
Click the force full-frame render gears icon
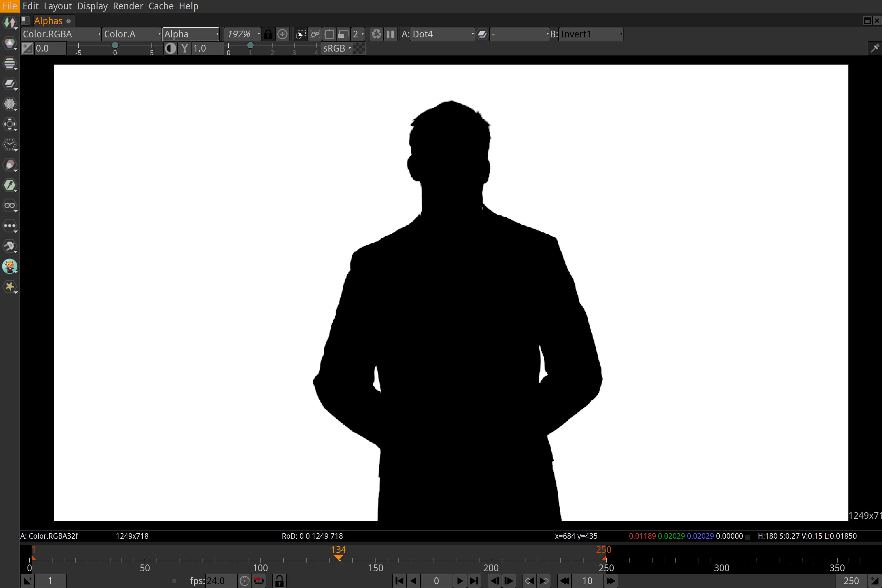point(315,34)
